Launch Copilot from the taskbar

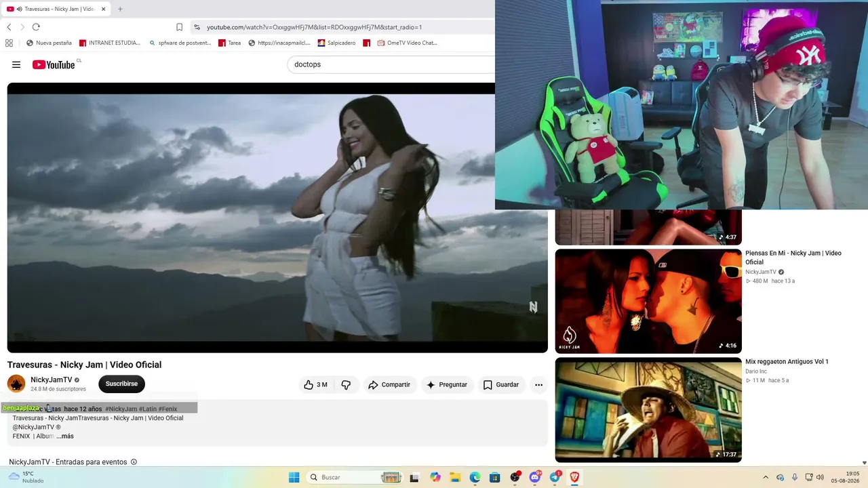tap(435, 477)
